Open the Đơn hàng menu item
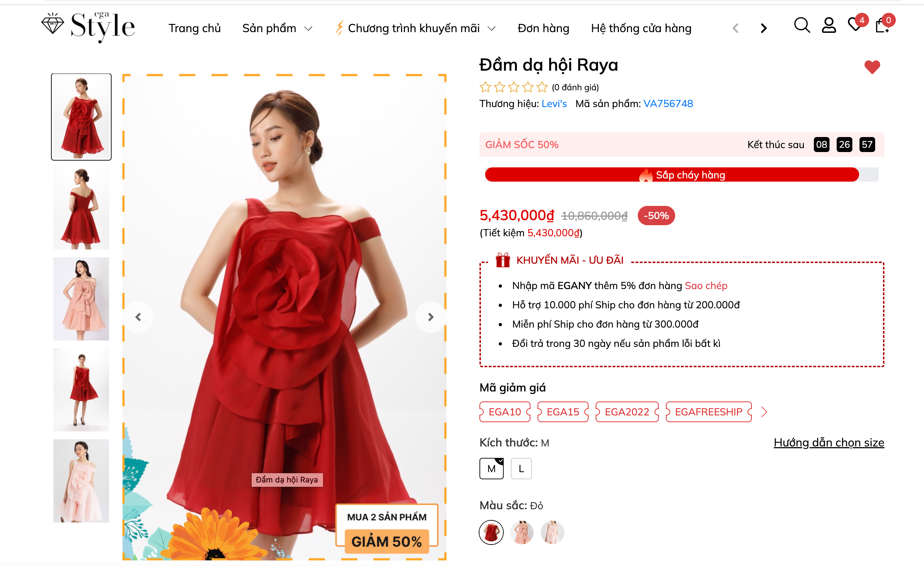Screen dimensions: 924x566 pos(543,28)
